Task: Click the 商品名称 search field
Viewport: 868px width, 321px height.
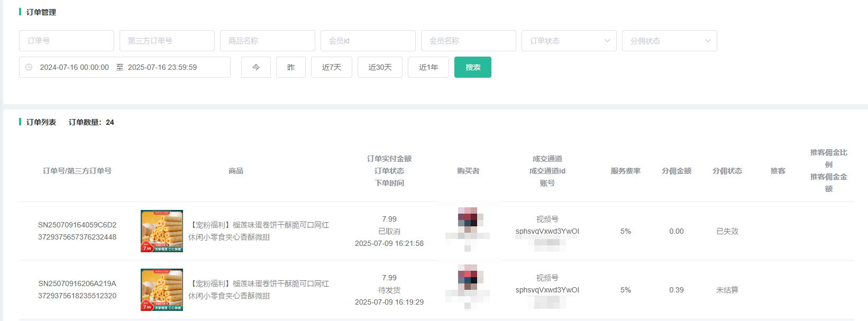Action: pos(268,41)
